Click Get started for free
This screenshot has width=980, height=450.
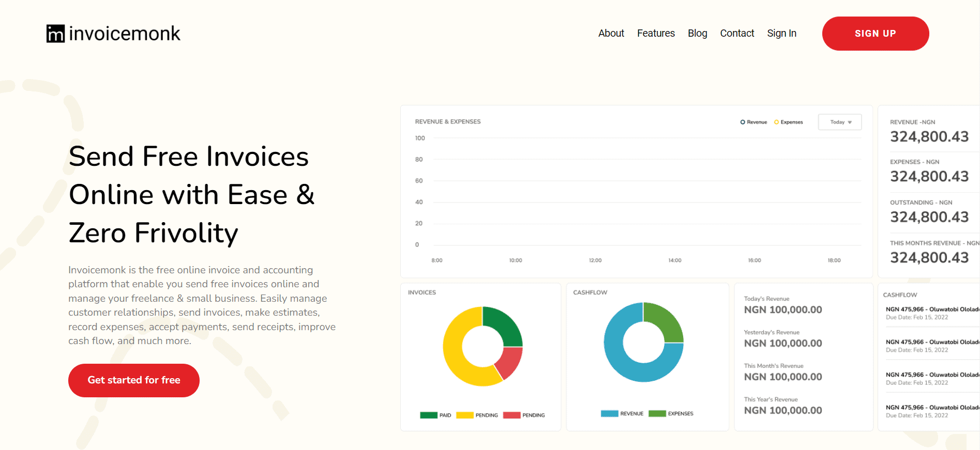(x=134, y=380)
